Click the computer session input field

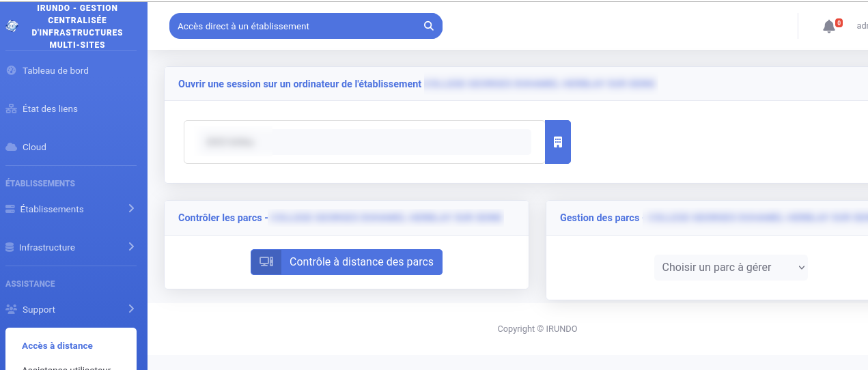coord(364,142)
